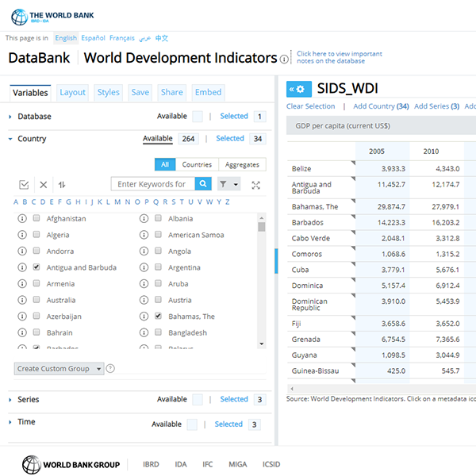Check the Aruba checkbox
This screenshot has width=476, height=476.
[158, 283]
